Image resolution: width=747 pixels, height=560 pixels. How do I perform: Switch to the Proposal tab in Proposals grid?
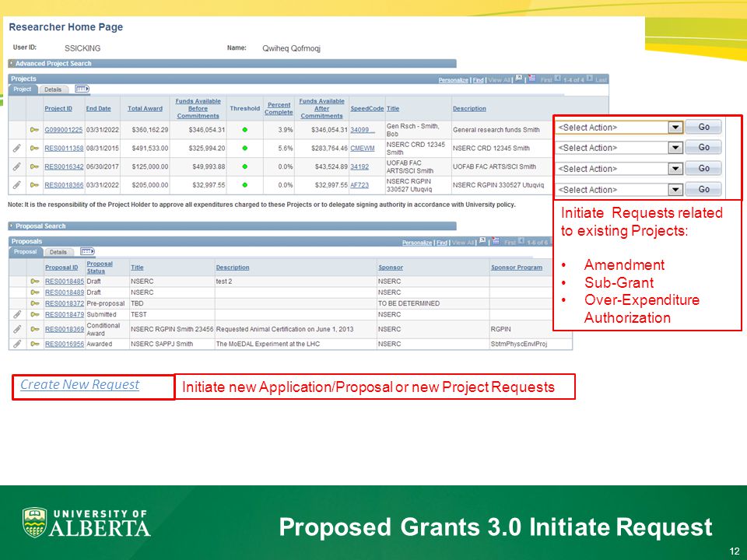(25, 251)
